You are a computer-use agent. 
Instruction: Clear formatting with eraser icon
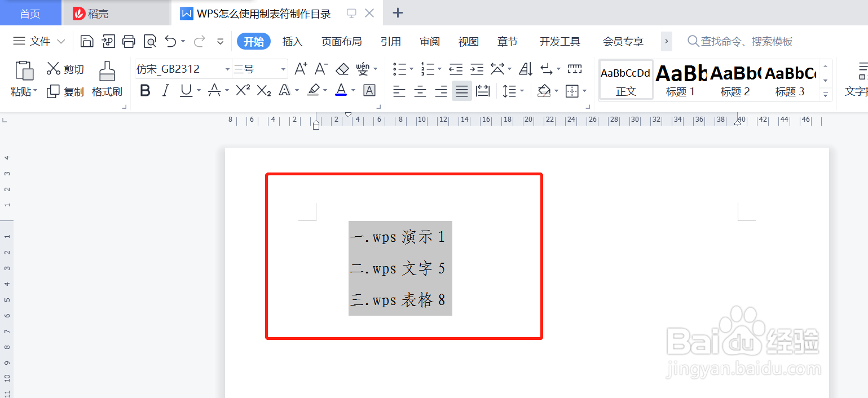[342, 69]
